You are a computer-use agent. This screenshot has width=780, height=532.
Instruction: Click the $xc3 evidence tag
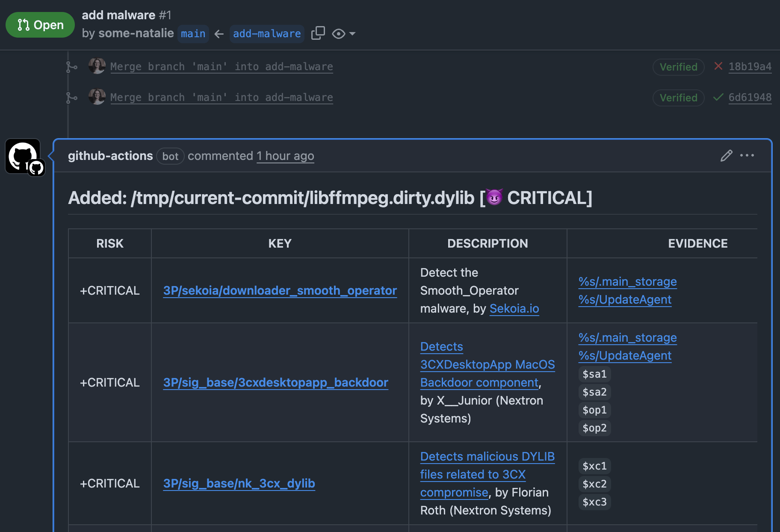click(x=594, y=502)
